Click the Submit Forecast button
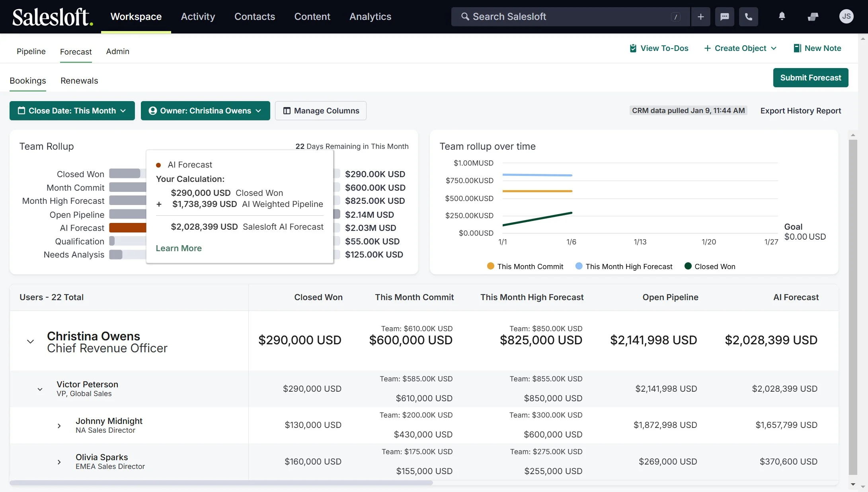The image size is (868, 492). point(810,78)
